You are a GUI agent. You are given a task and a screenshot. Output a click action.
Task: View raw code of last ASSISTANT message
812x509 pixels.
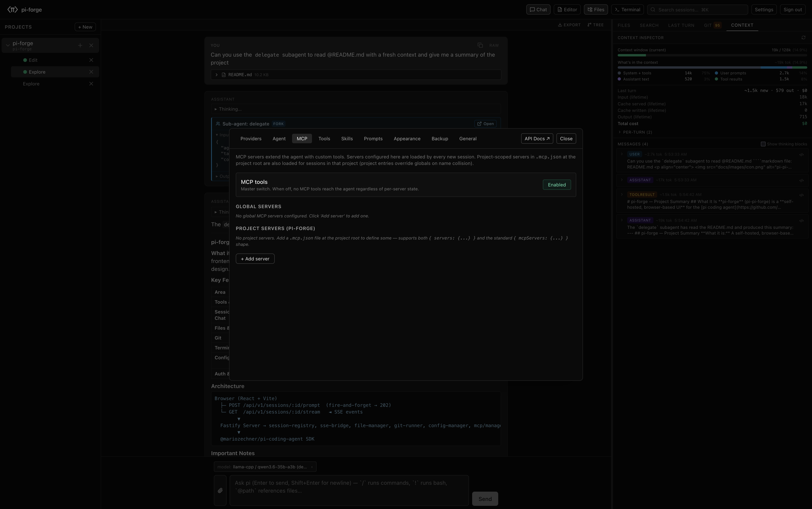pyautogui.click(x=802, y=221)
